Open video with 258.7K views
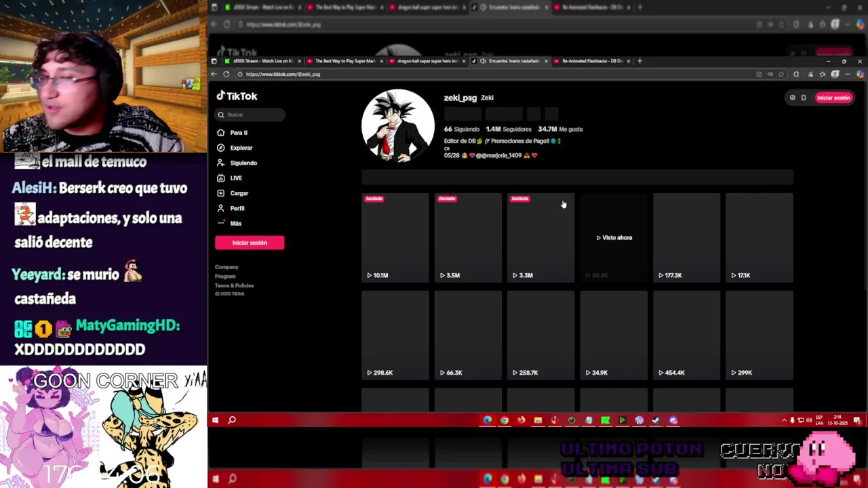Screen dimensions: 868x488 pyautogui.click(x=541, y=335)
